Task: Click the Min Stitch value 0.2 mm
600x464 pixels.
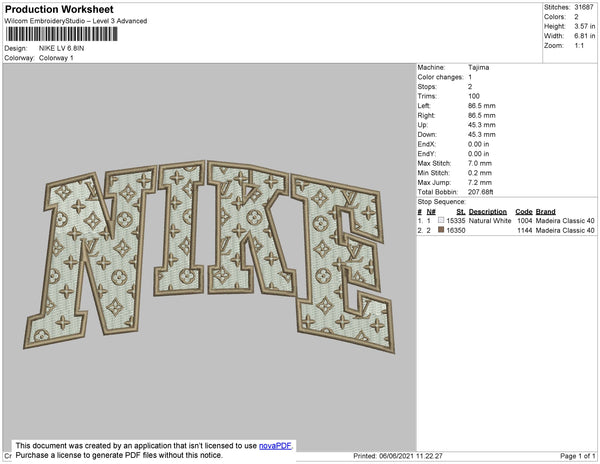Action: click(x=480, y=173)
